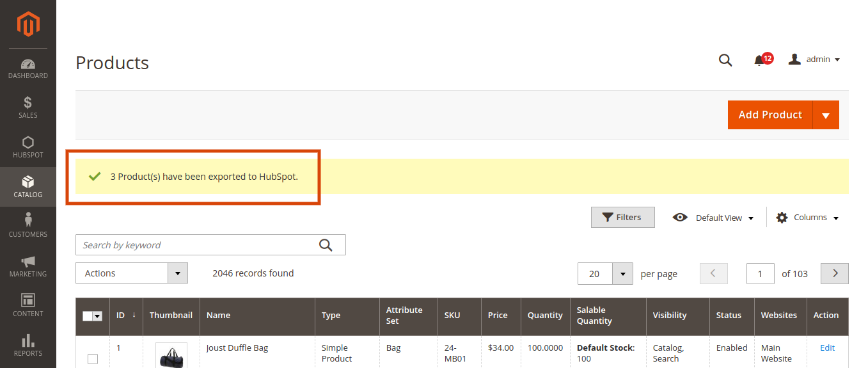Sort by ID column header
Viewport: 868px width, 368px height.
126,316
